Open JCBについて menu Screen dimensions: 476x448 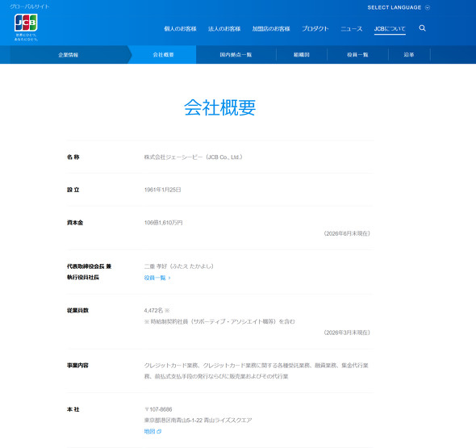pos(390,29)
